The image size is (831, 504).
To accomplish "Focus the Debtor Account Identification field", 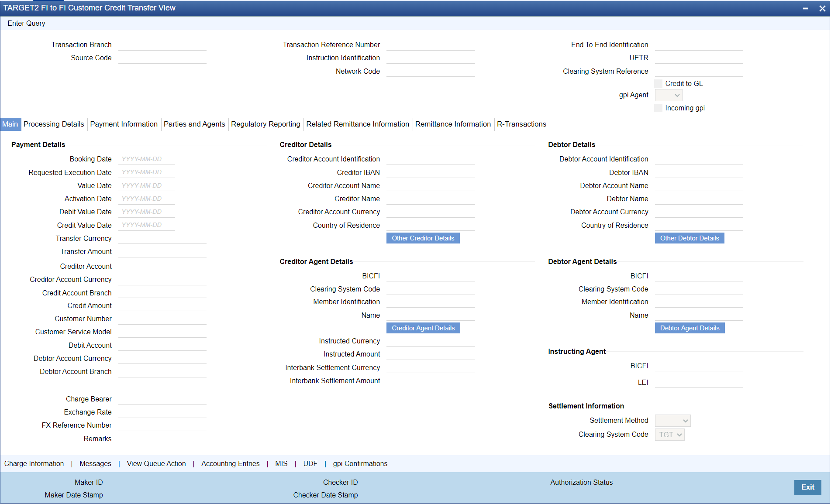I will pyautogui.click(x=699, y=159).
